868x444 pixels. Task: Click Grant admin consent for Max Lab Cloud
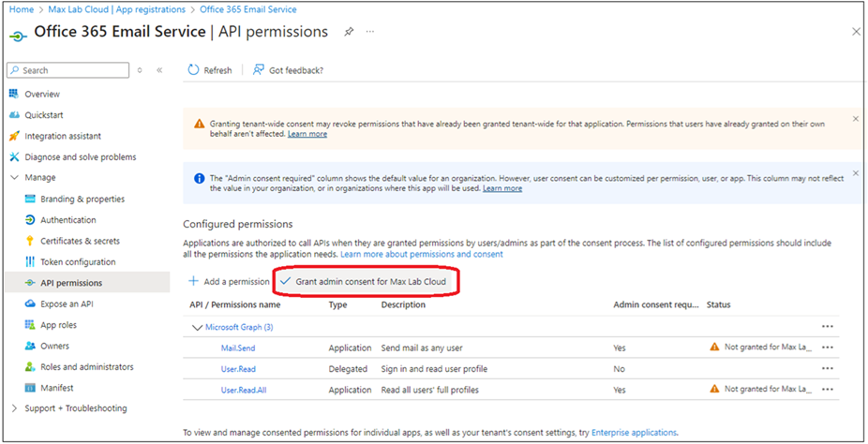363,281
